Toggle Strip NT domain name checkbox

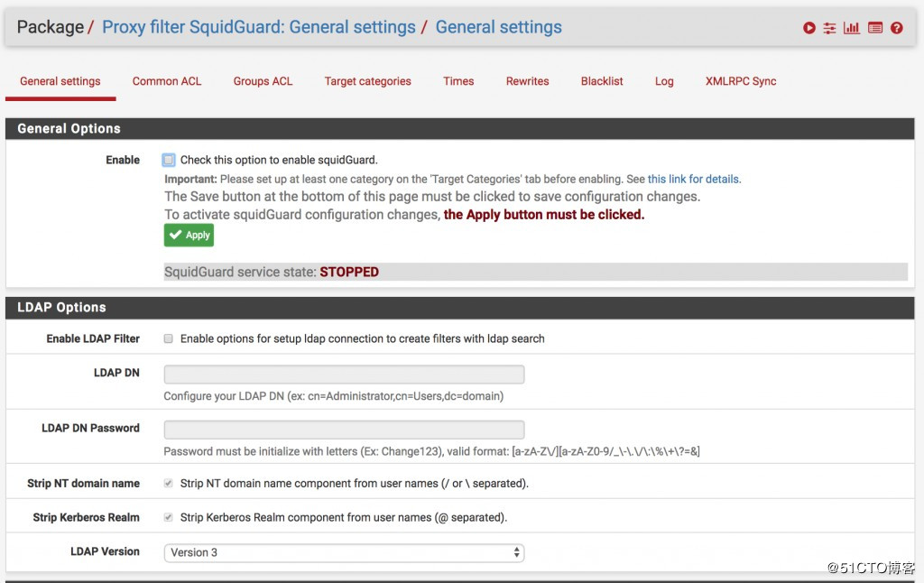pos(169,484)
